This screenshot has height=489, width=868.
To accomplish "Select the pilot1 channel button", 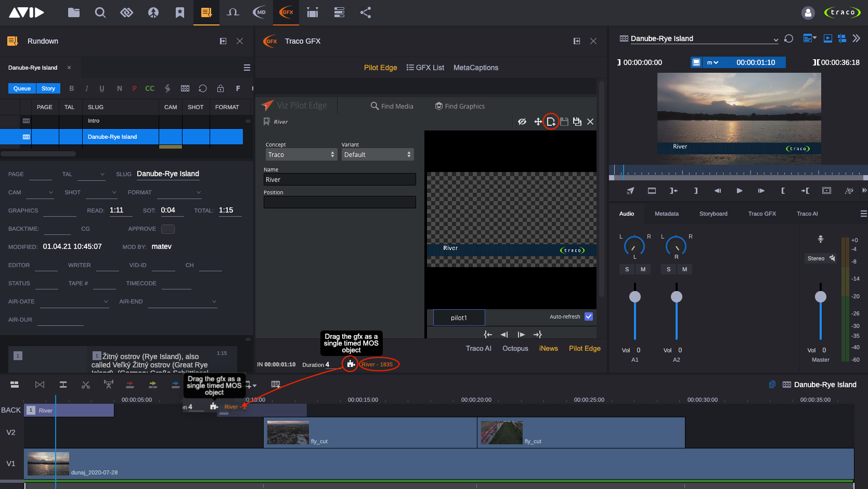I will click(x=459, y=318).
